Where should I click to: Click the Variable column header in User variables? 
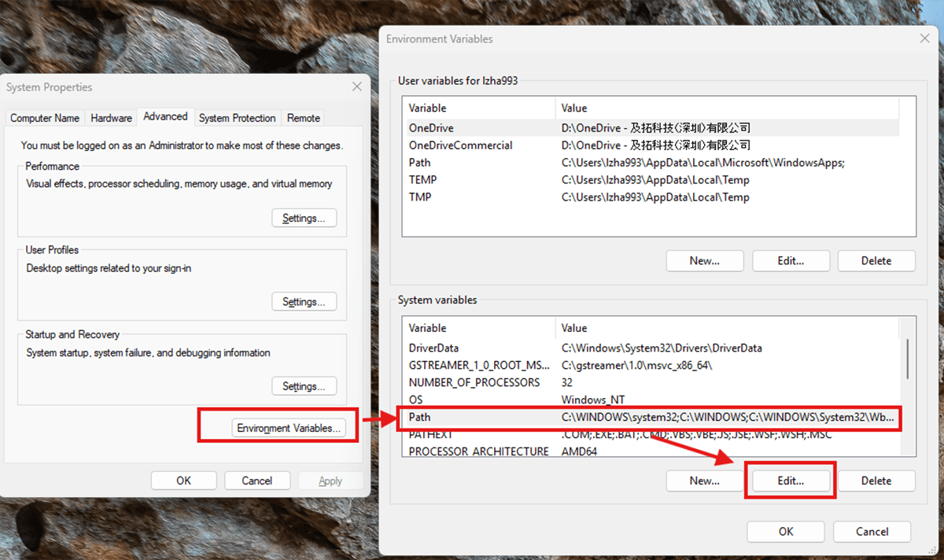(479, 108)
